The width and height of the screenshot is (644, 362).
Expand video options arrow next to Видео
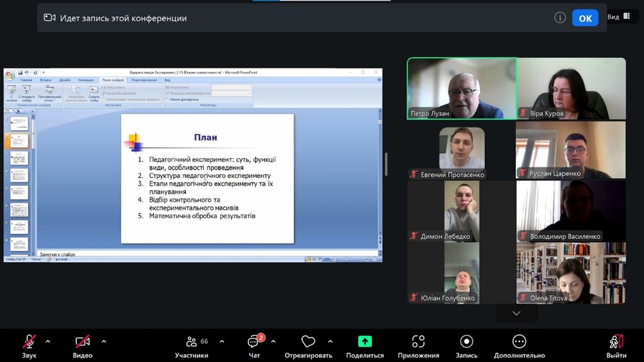coord(104,341)
